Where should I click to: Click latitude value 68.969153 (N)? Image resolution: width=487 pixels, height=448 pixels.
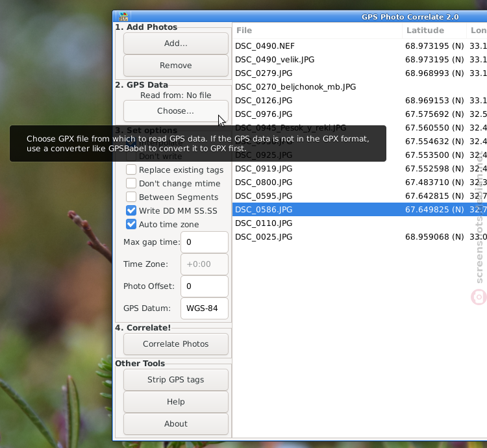(434, 101)
